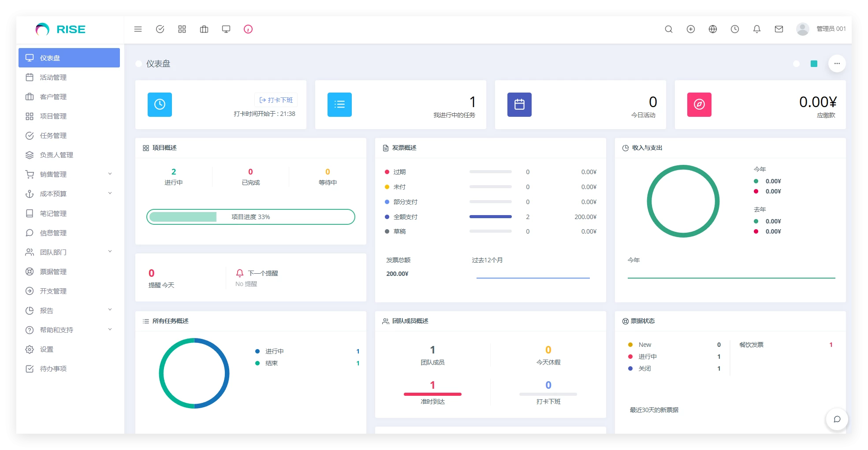The width and height of the screenshot is (868, 450).
Task: Click the hamburger menu icon in top bar
Action: click(x=138, y=29)
